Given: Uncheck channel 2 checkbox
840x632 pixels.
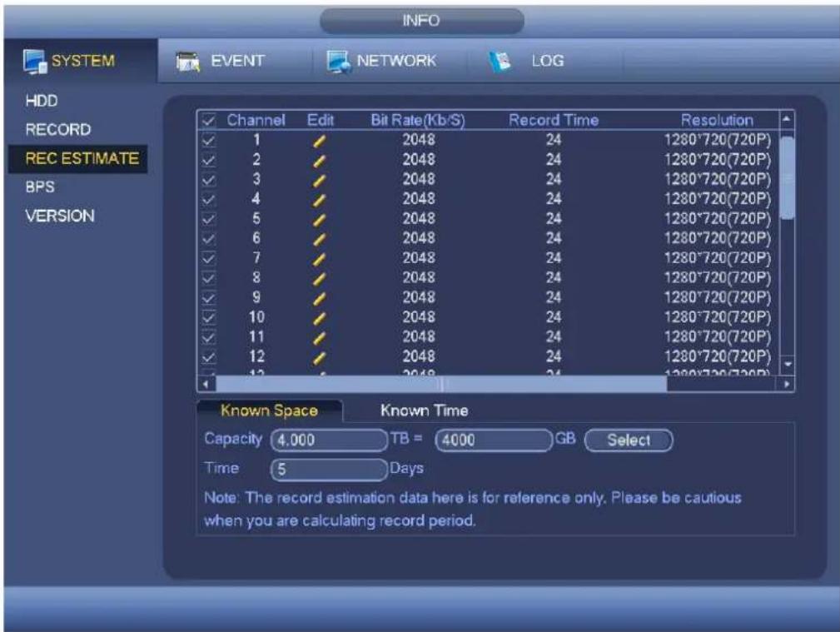Looking at the screenshot, I should point(208,160).
